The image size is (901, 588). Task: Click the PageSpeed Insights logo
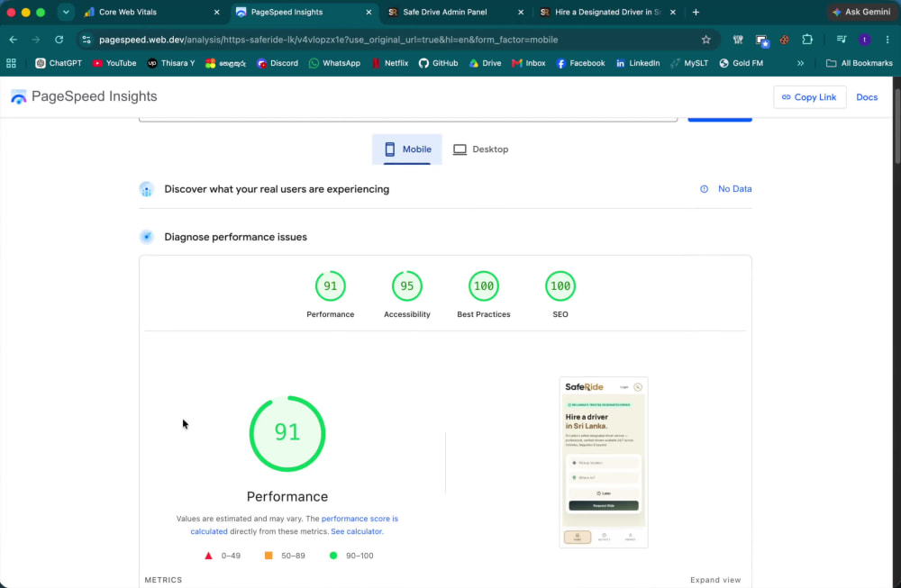click(x=84, y=96)
